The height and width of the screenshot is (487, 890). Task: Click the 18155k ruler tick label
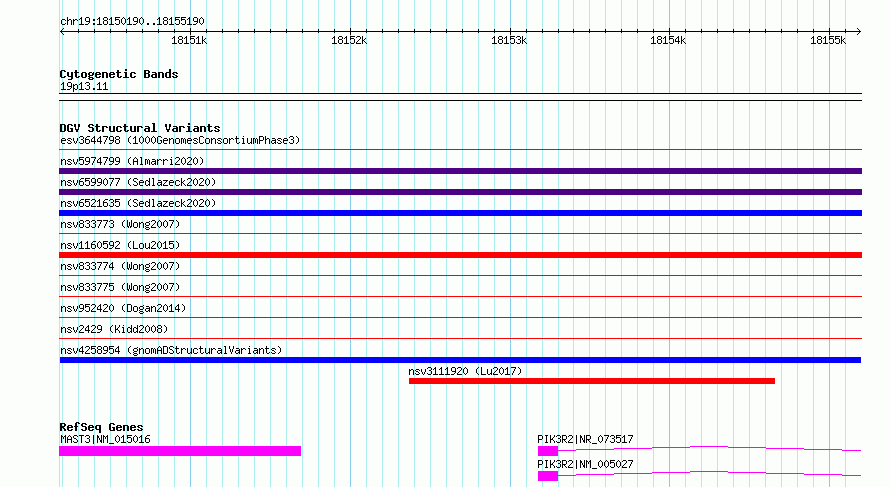tap(828, 40)
